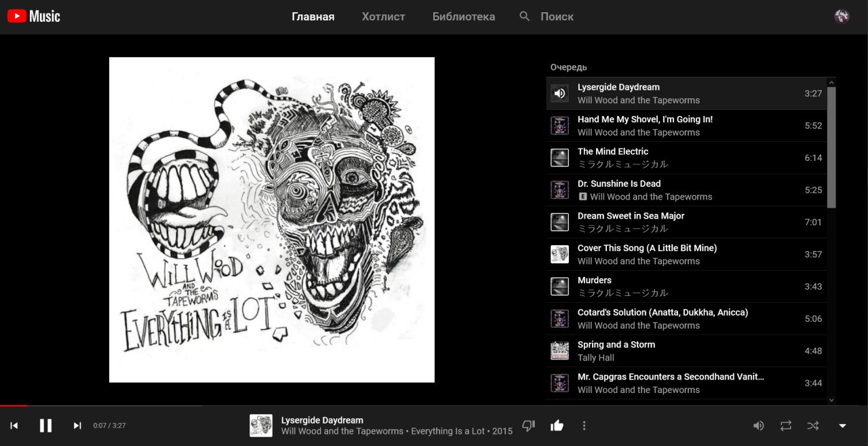Viewport: 868px width, 446px height.
Task: Collapse the player page with down arrow
Action: click(x=843, y=426)
